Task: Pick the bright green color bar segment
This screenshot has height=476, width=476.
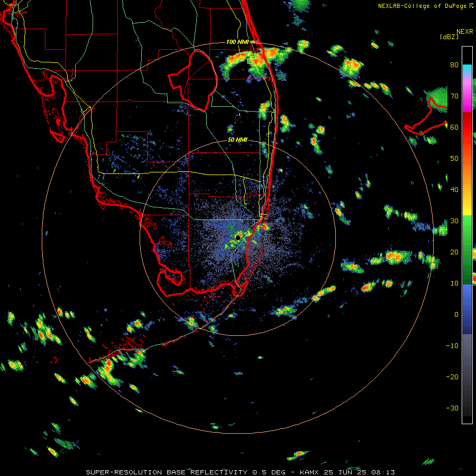Action: [467, 226]
